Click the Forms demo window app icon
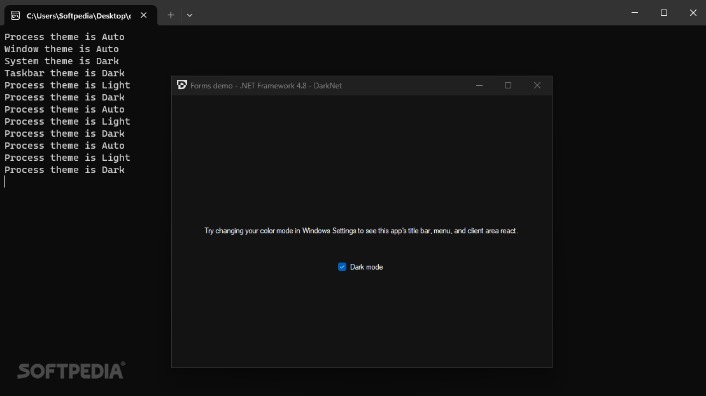 pos(182,85)
